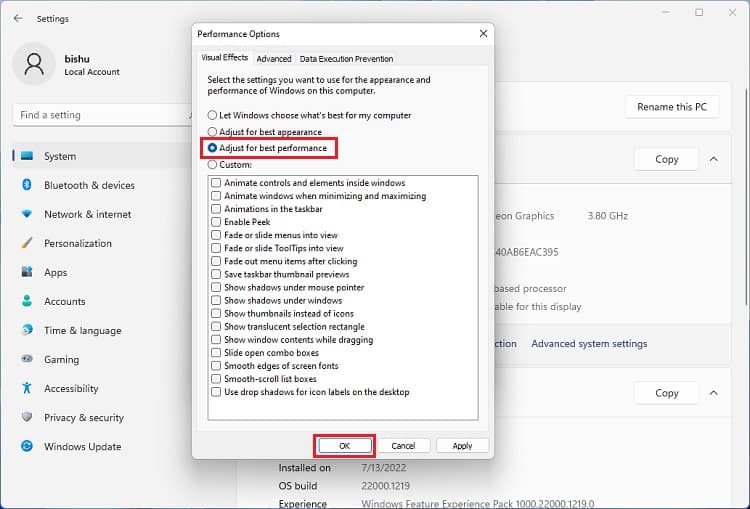Collapse the section beside the lower Copy button
Viewport: 750px width, 509px height.
(x=714, y=393)
